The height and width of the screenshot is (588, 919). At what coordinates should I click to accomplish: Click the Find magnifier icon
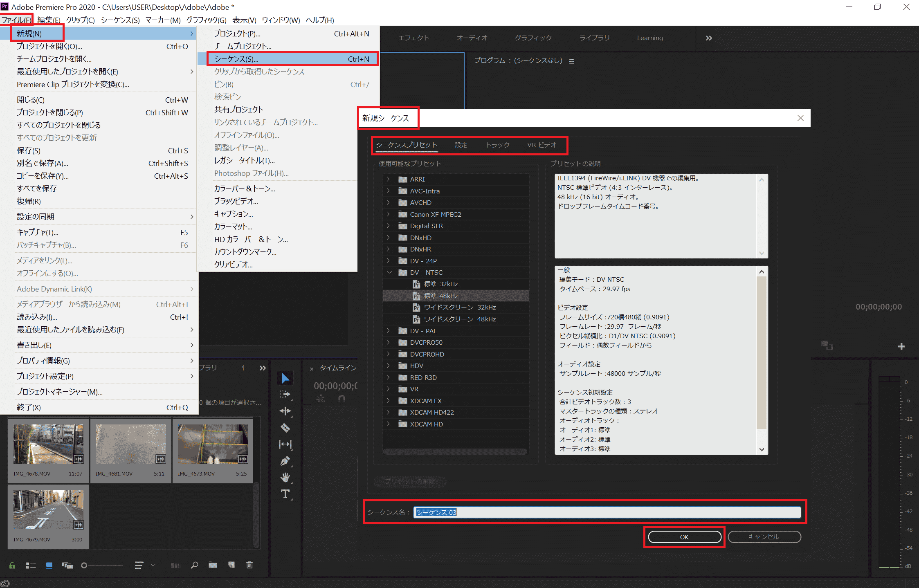click(x=194, y=565)
